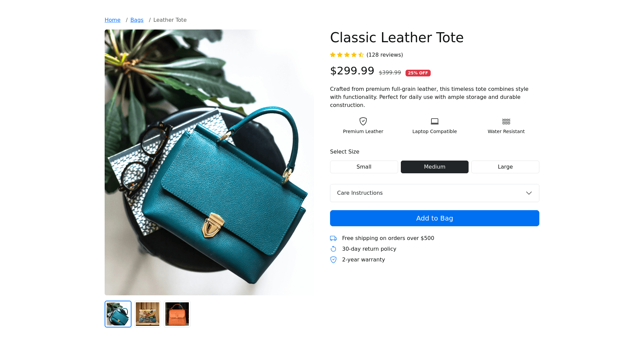Click the Laptop Compatible laptop icon
This screenshot has height=362, width=644.
[x=435, y=121]
